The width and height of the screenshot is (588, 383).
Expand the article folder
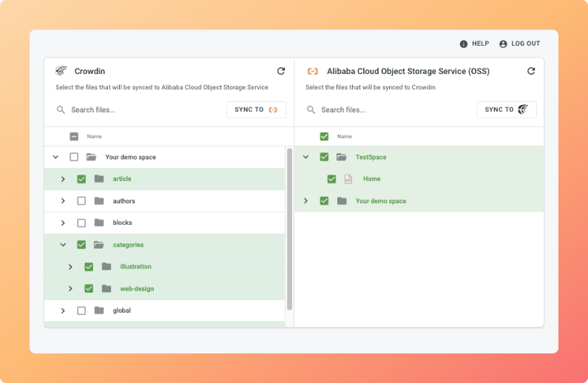pos(63,179)
